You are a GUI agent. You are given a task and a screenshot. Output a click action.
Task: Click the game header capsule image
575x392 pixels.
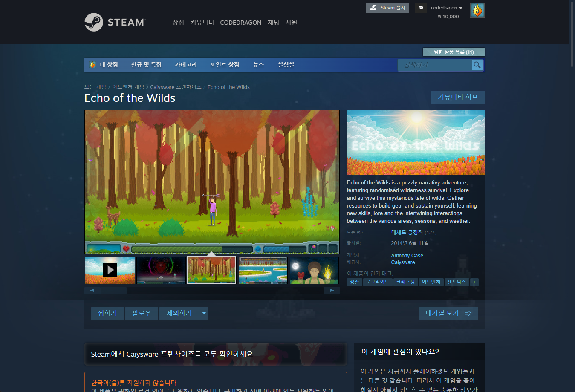416,143
